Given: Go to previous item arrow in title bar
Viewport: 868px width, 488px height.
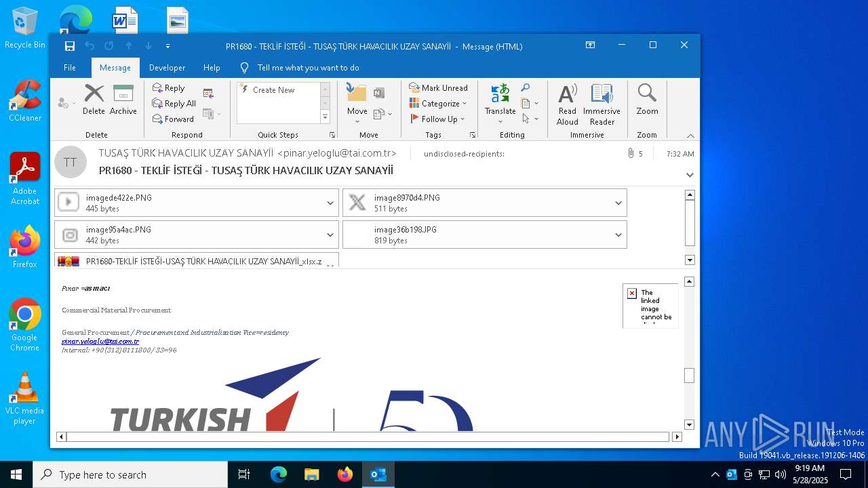Looking at the screenshot, I should (129, 46).
